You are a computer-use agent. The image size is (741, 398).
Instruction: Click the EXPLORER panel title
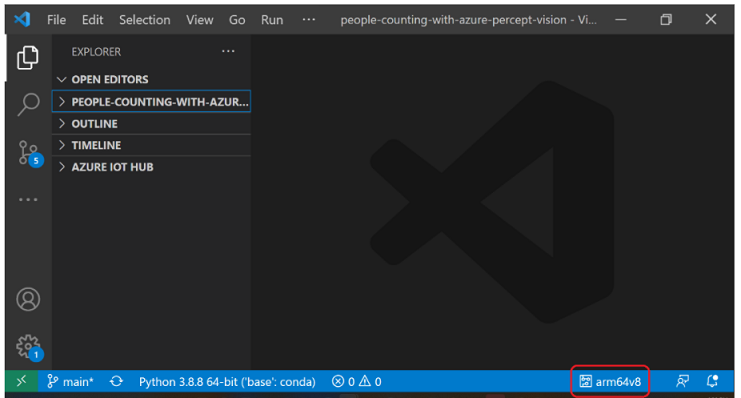(x=96, y=52)
